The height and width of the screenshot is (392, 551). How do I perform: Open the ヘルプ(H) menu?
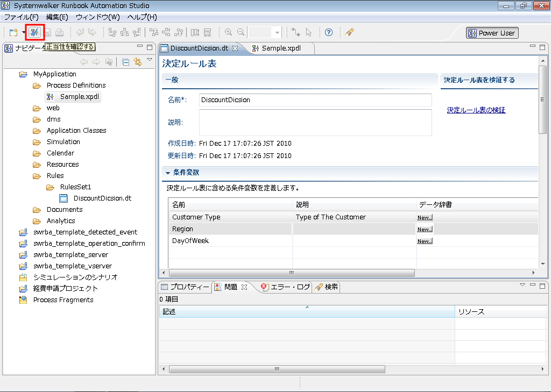pos(142,17)
